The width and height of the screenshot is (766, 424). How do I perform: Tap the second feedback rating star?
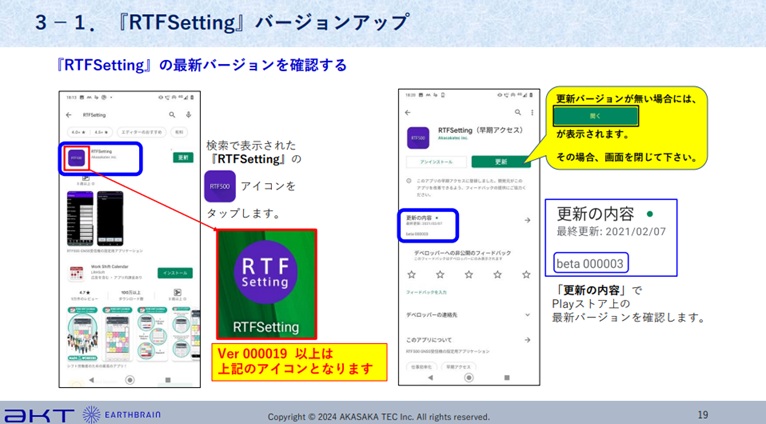440,275
